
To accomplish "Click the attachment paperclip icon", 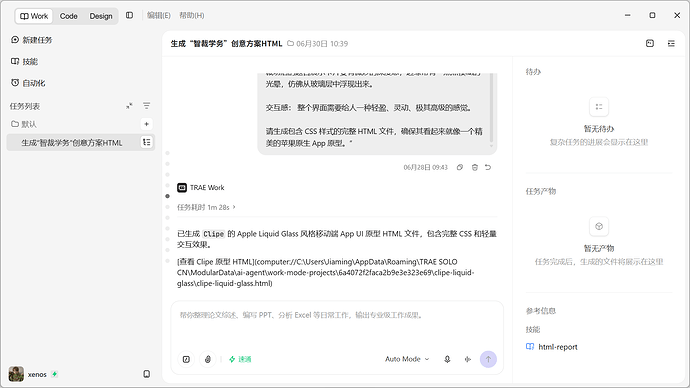I will (x=208, y=359).
